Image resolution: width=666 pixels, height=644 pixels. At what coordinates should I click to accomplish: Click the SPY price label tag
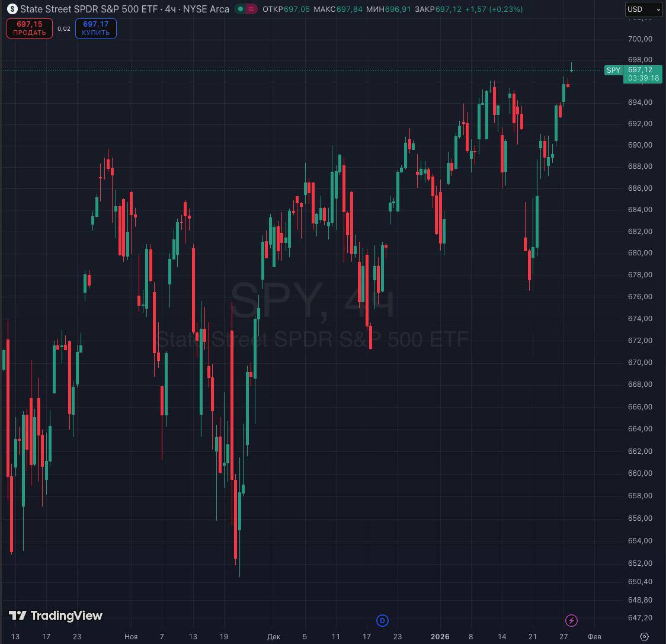[613, 71]
